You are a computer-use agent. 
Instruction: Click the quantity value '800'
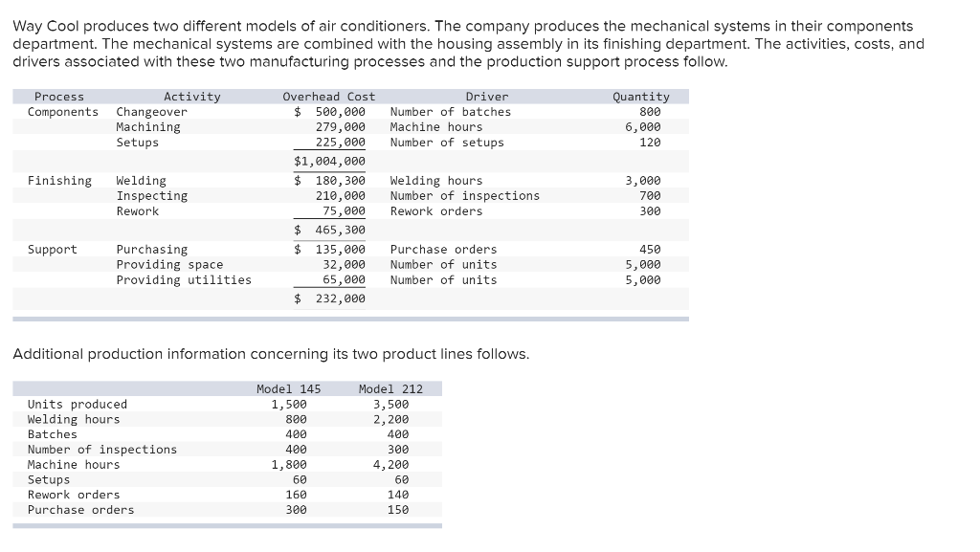(x=650, y=112)
